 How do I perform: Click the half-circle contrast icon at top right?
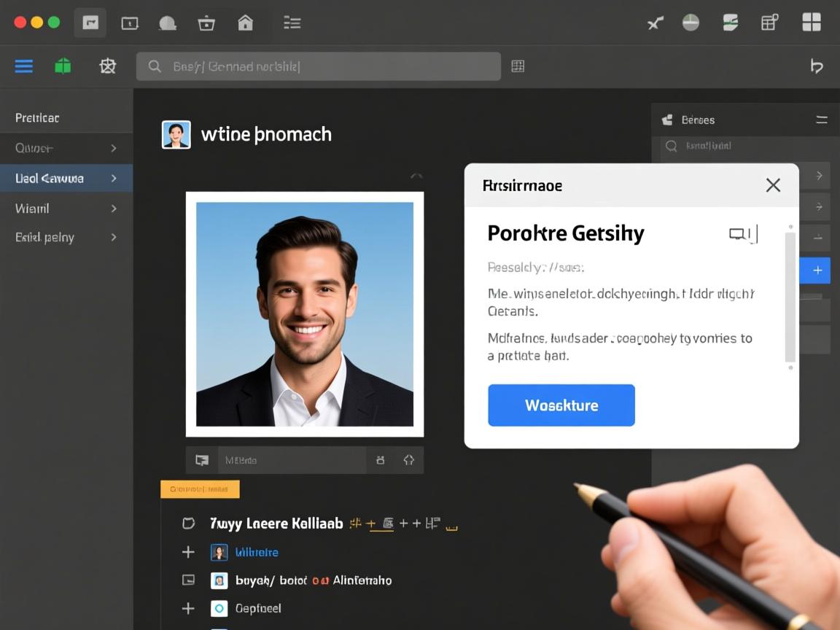pos(691,23)
